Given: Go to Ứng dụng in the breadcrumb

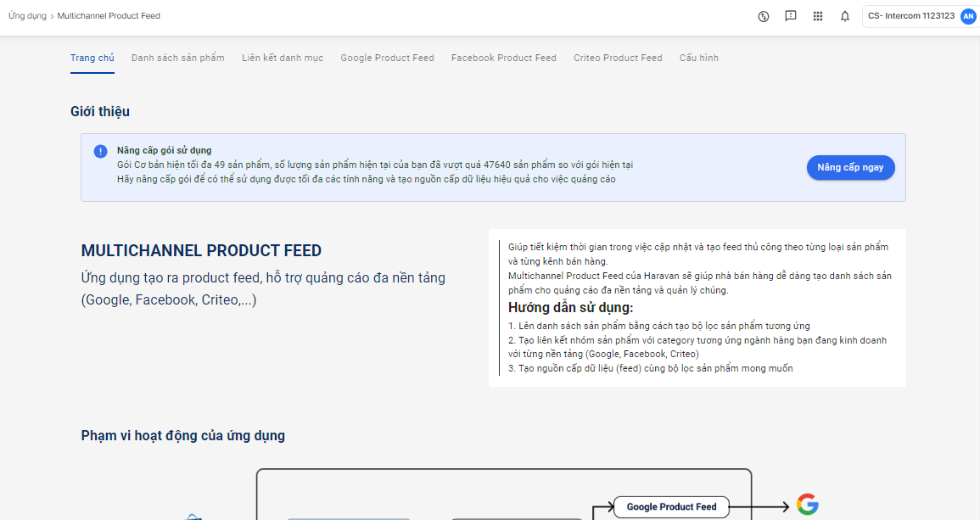Looking at the screenshot, I should click(x=27, y=16).
